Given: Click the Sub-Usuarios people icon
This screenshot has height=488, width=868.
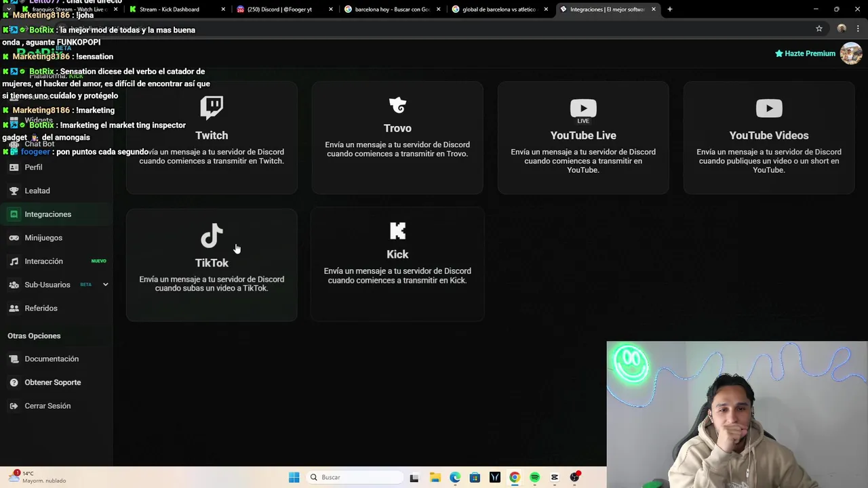Looking at the screenshot, I should 14,285.
